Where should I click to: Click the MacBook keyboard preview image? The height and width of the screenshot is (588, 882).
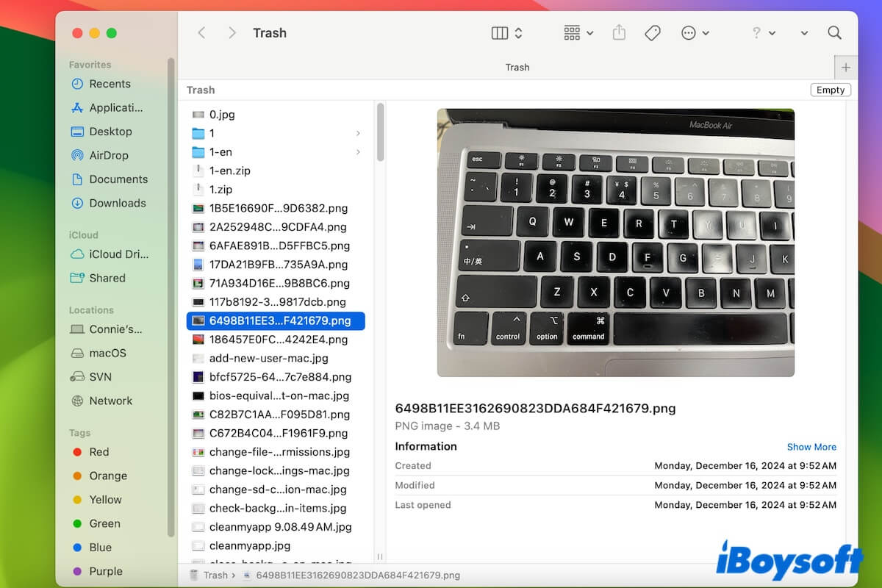615,243
